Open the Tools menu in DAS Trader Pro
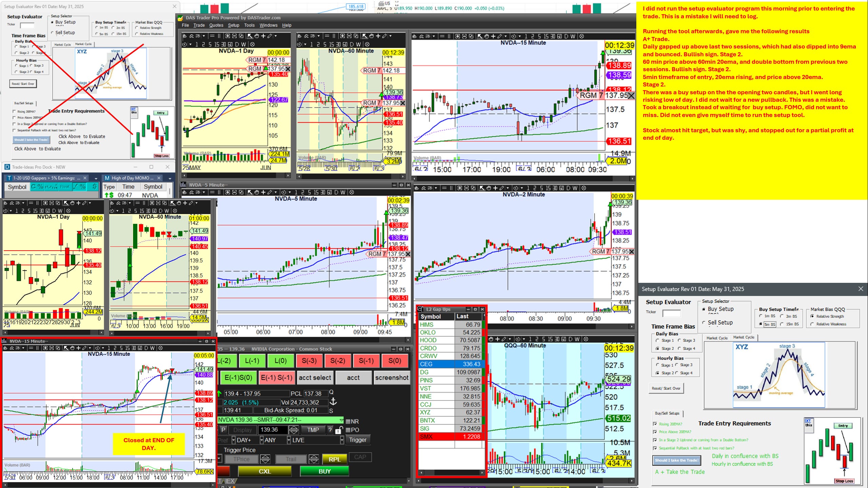Screen dimensions: 868x488 pos(249,25)
